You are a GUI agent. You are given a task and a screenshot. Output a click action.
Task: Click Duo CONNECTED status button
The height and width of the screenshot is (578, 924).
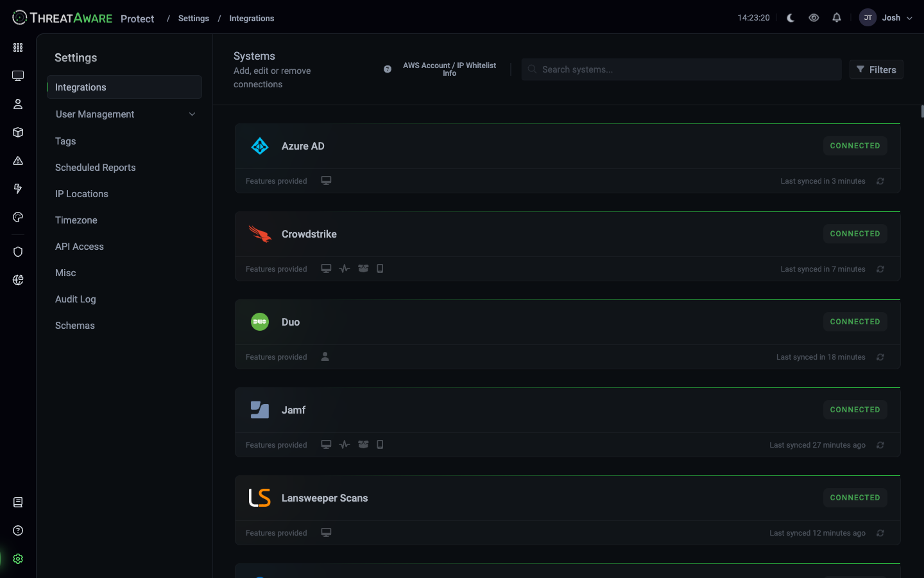855,322
